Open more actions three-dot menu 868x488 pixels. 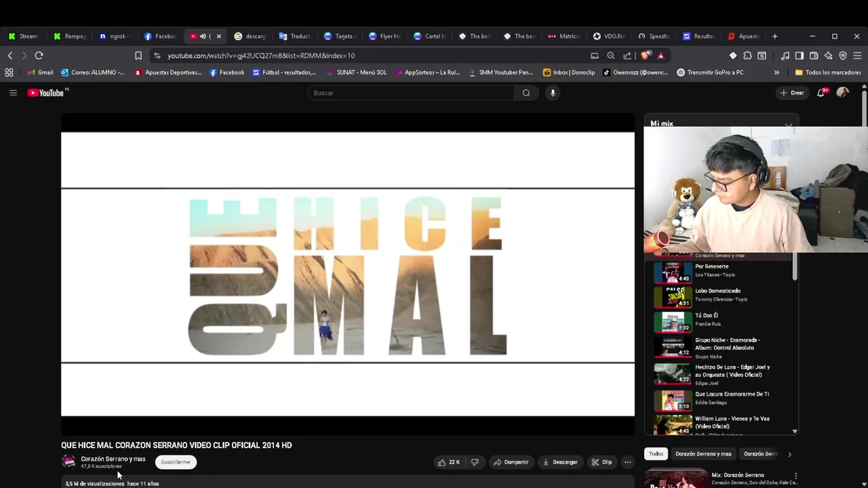point(627,462)
